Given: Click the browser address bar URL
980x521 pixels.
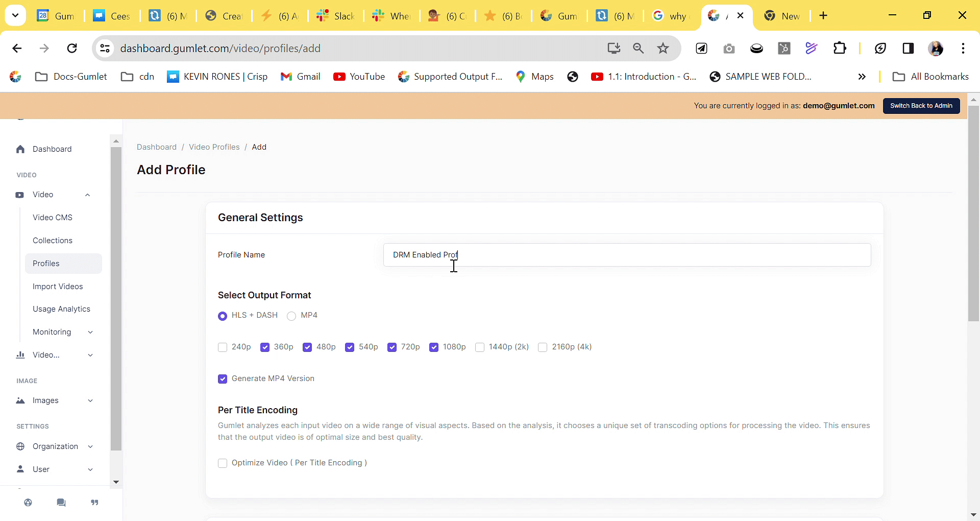Looking at the screenshot, I should pos(220,48).
